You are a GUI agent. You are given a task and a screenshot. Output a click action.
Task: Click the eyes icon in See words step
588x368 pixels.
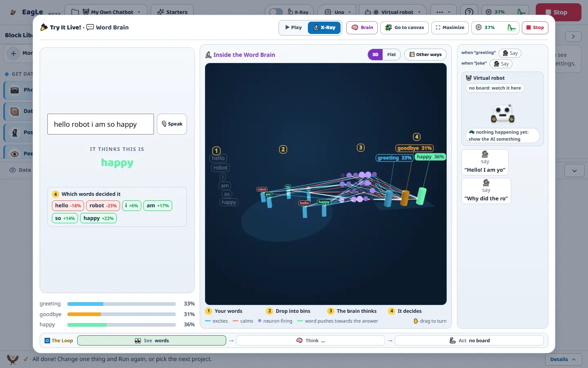coord(138,341)
